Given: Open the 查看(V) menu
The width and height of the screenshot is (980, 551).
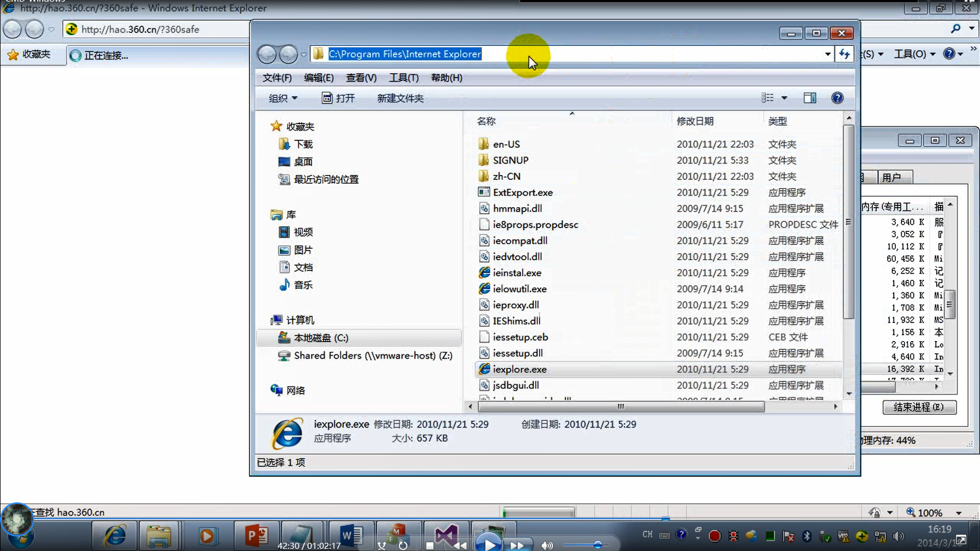Looking at the screenshot, I should tap(361, 78).
